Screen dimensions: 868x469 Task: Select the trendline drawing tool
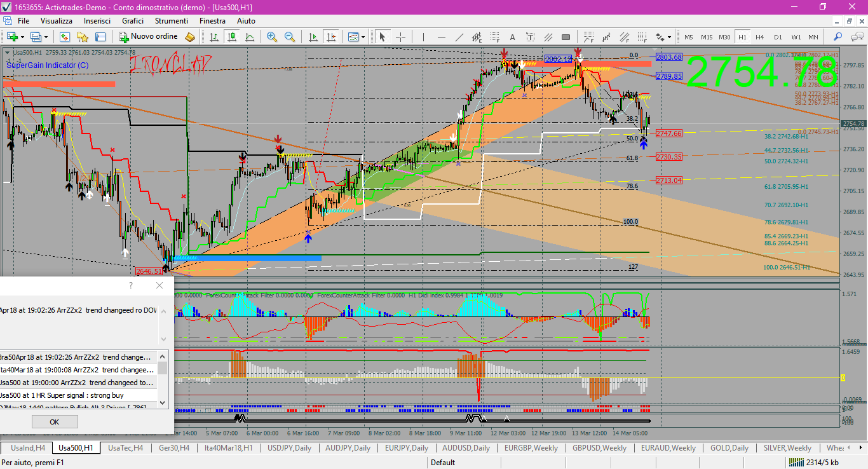[459, 37]
